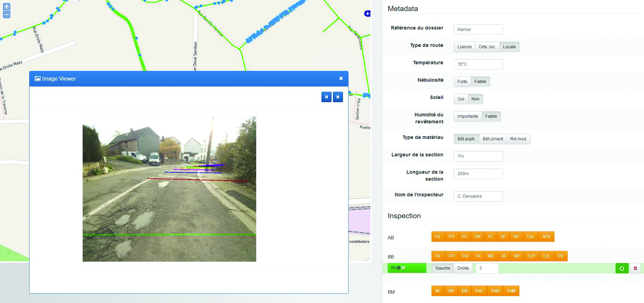
Task: Set Soleil to Non
Action: click(x=475, y=99)
